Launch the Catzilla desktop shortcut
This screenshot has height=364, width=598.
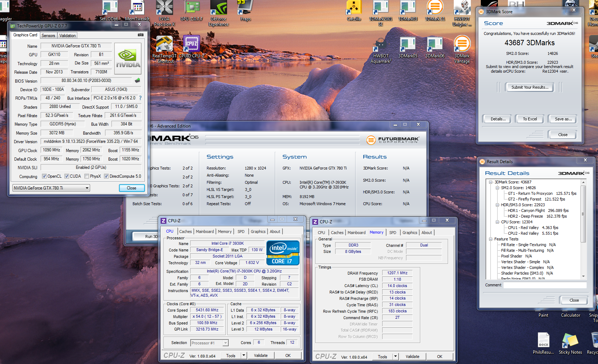tap(354, 11)
